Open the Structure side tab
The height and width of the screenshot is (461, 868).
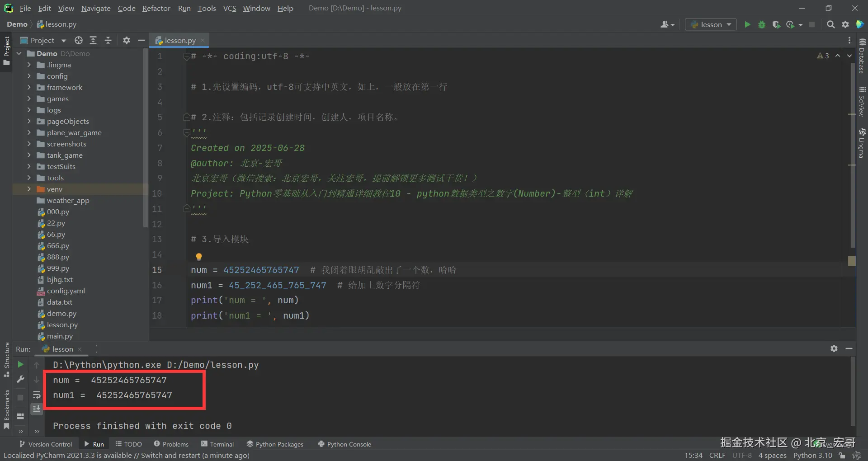6,359
